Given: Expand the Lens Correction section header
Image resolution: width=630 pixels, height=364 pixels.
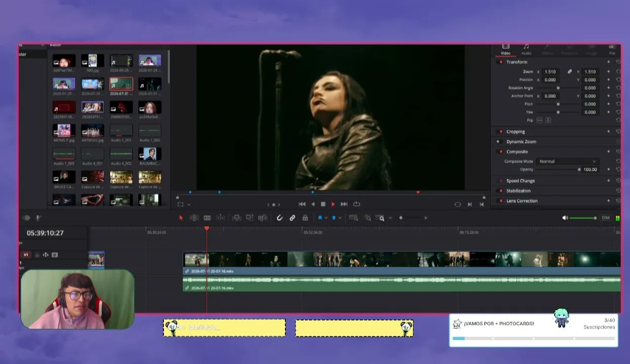Looking at the screenshot, I should coord(522,201).
